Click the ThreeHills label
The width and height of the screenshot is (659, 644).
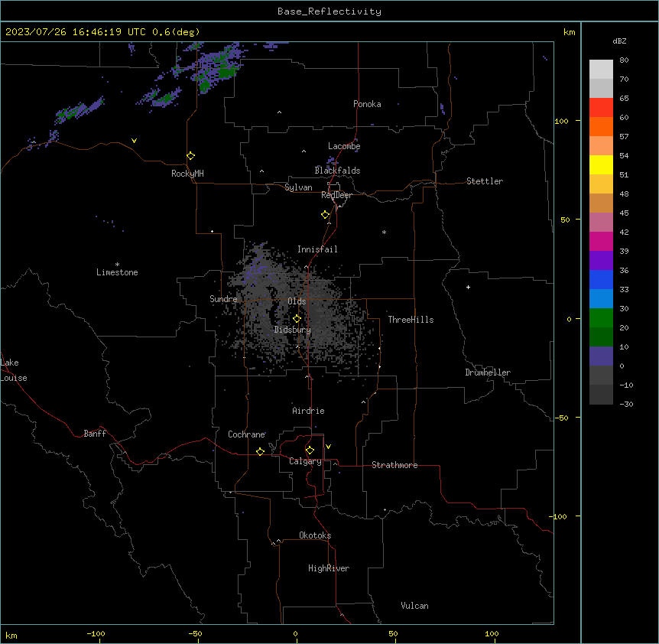[x=411, y=320]
